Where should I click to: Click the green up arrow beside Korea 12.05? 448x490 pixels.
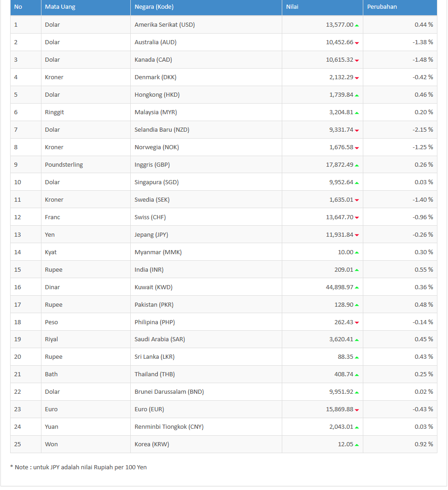pyautogui.click(x=357, y=445)
